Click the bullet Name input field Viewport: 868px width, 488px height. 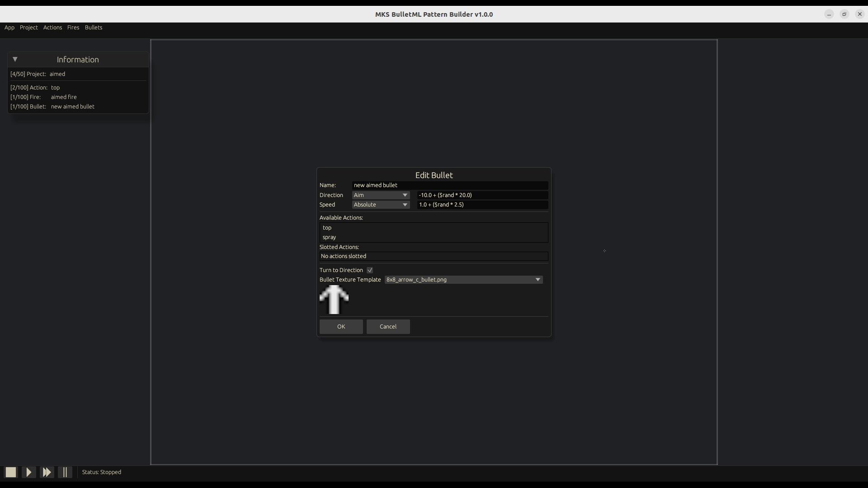[x=450, y=185]
